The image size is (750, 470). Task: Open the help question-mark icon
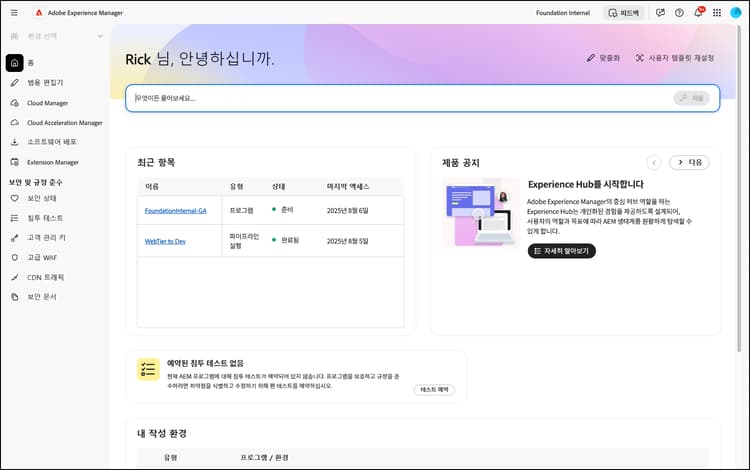(x=679, y=13)
